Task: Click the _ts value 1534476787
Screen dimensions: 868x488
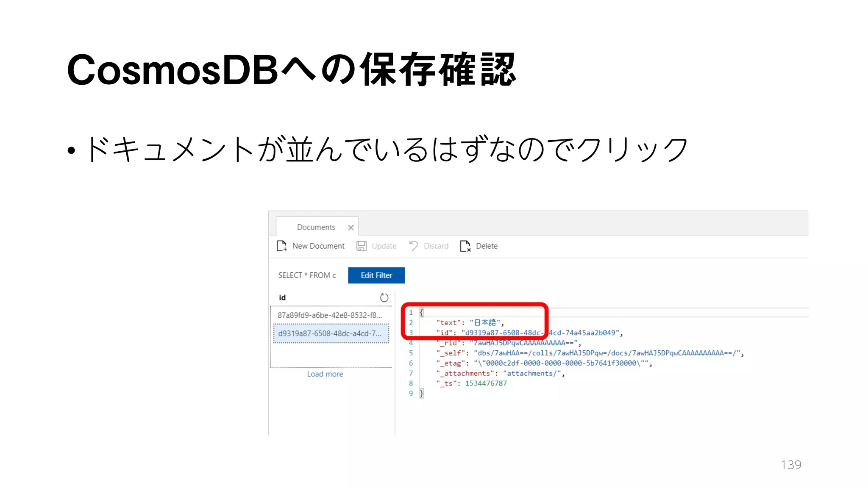Action: click(486, 383)
